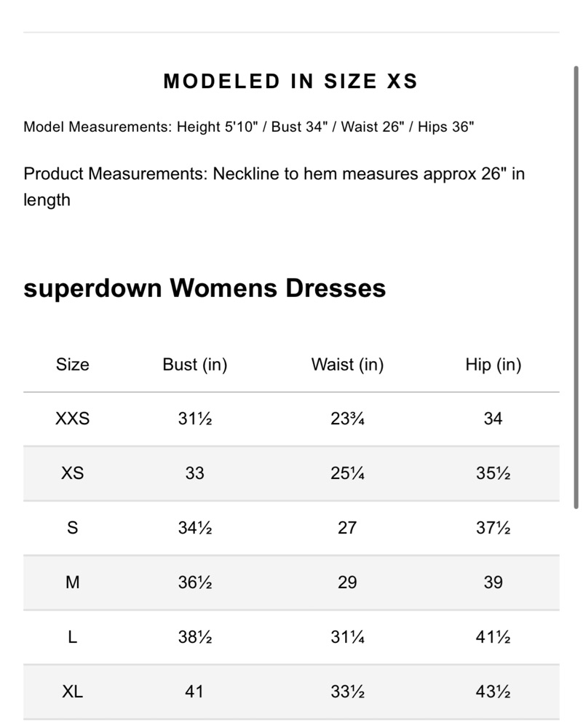Pick the M size row label
The height and width of the screenshot is (728, 583).
click(73, 582)
